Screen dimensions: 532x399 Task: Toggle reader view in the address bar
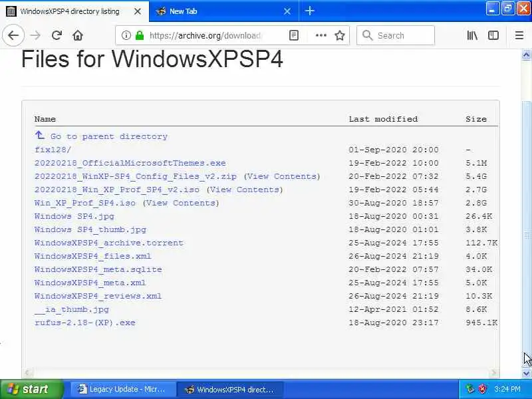294,35
